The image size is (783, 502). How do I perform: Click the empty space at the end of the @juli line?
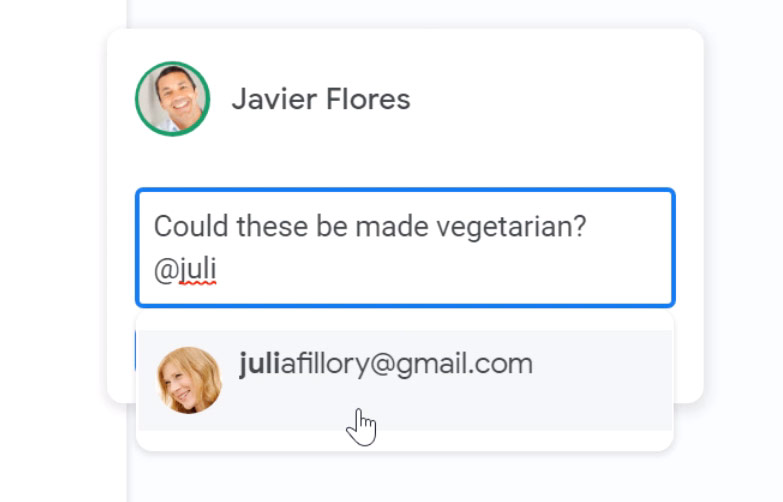point(450,269)
